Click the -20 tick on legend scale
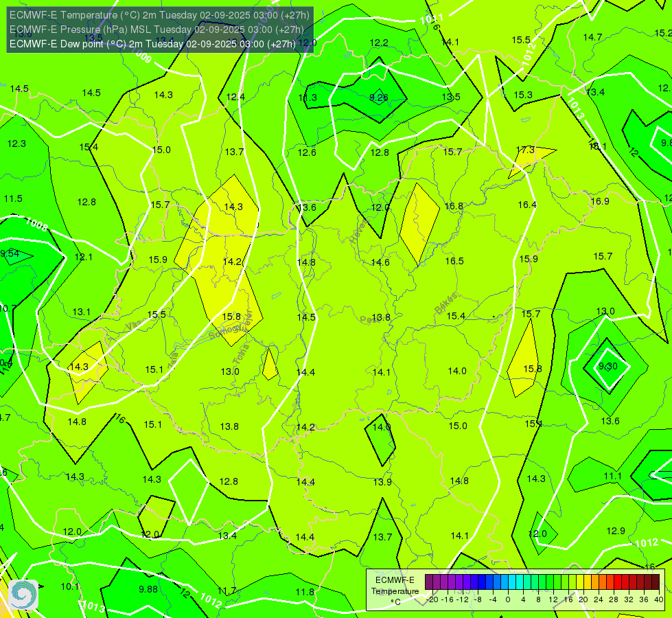The image size is (672, 618). 433,599
